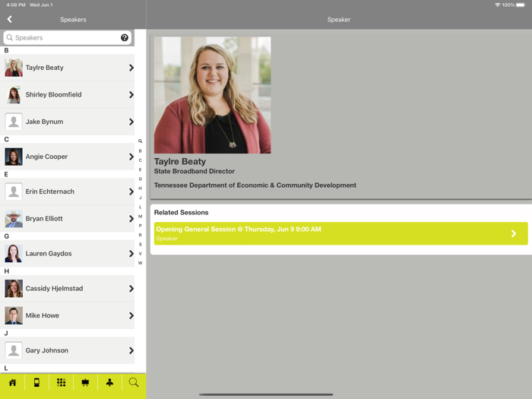
Task: Tap the arrow on the Opening General Session row
Action: point(514,233)
